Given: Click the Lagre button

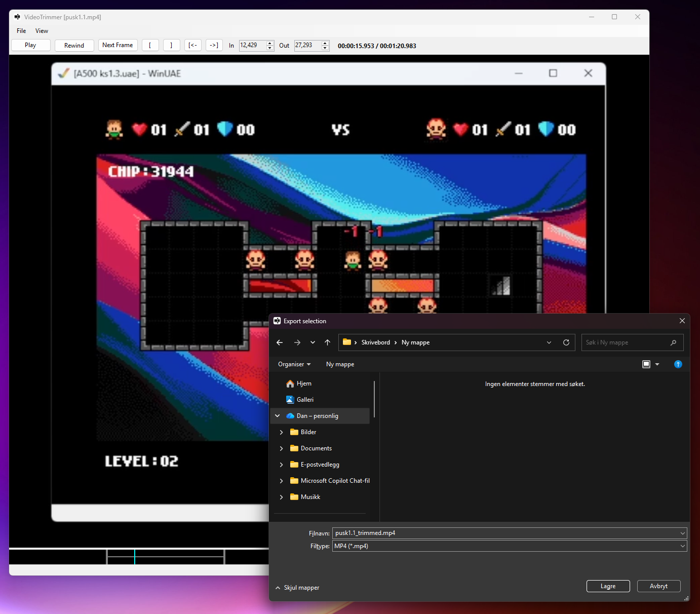Looking at the screenshot, I should pos(608,586).
